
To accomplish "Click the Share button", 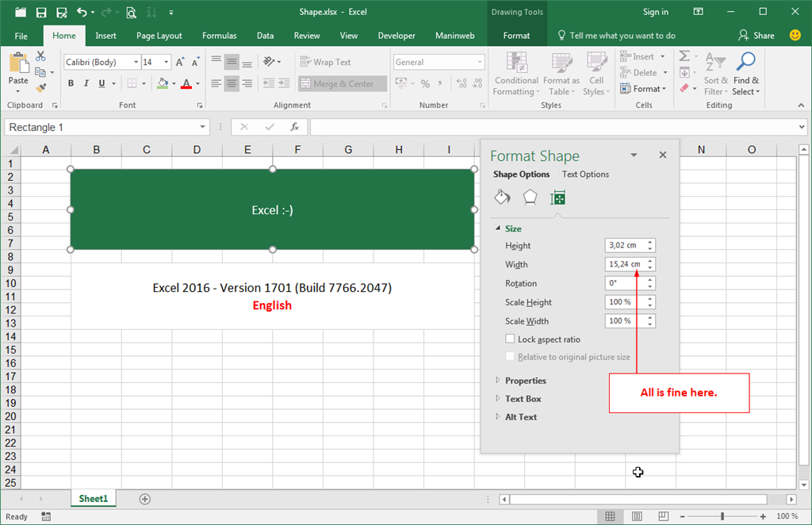I will pos(756,35).
